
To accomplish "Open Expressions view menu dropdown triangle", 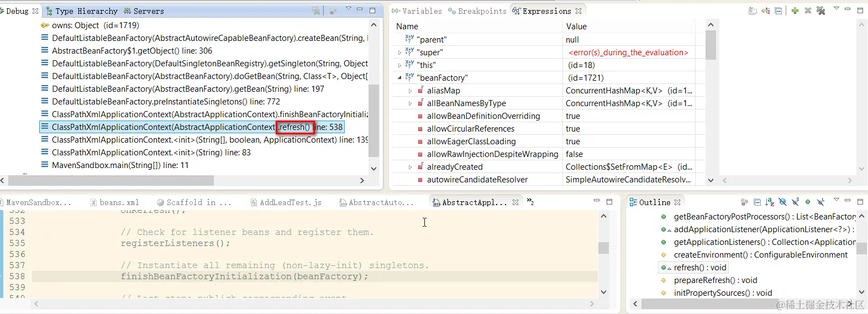I will [837, 8].
